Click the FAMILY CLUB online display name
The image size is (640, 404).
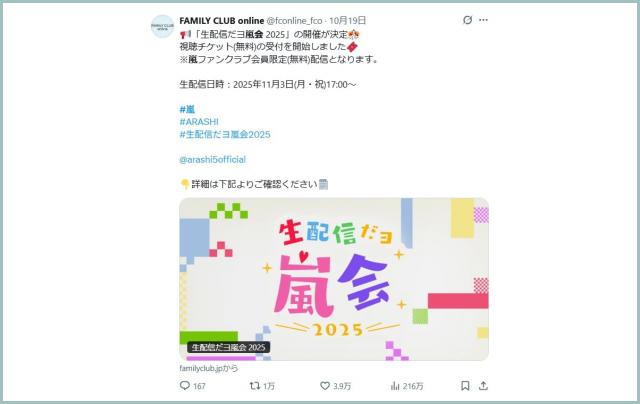(x=222, y=20)
